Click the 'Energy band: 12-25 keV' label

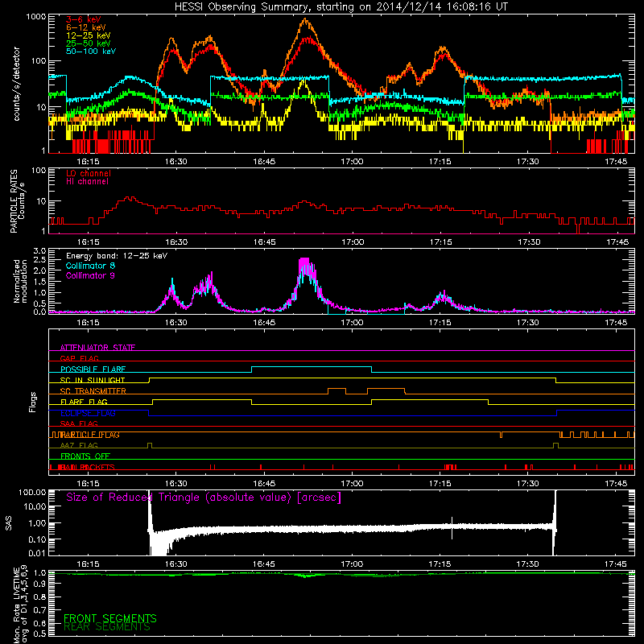117,256
